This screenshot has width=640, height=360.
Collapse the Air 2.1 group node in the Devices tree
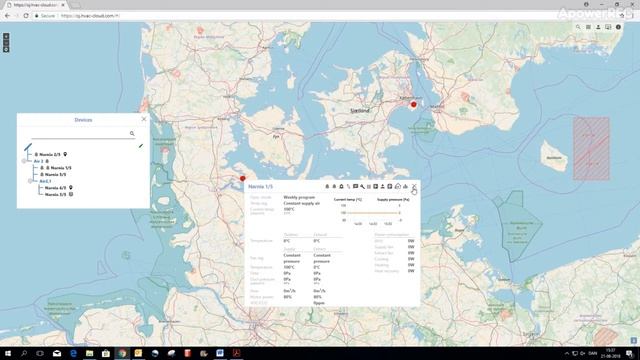[x=30, y=181]
